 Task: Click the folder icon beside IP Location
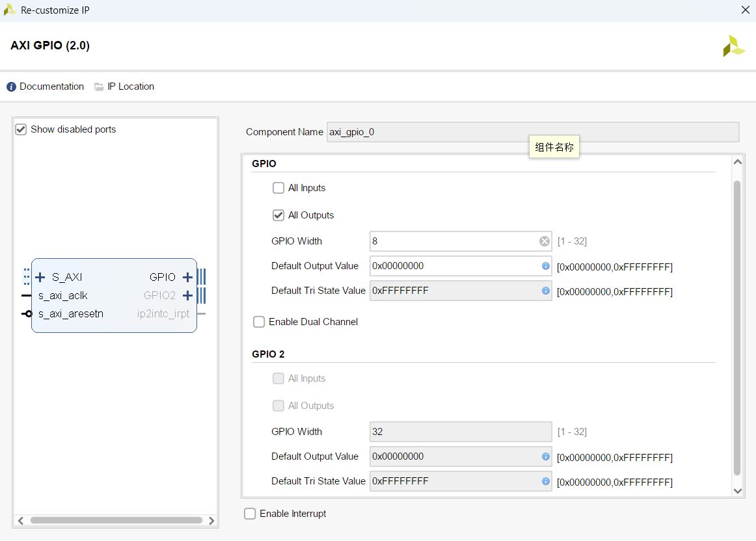click(x=98, y=86)
